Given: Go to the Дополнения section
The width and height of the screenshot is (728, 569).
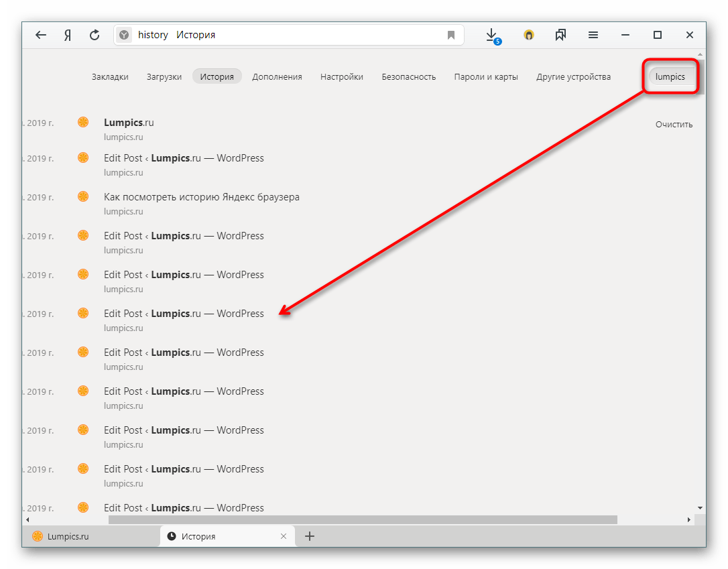Looking at the screenshot, I should click(277, 76).
